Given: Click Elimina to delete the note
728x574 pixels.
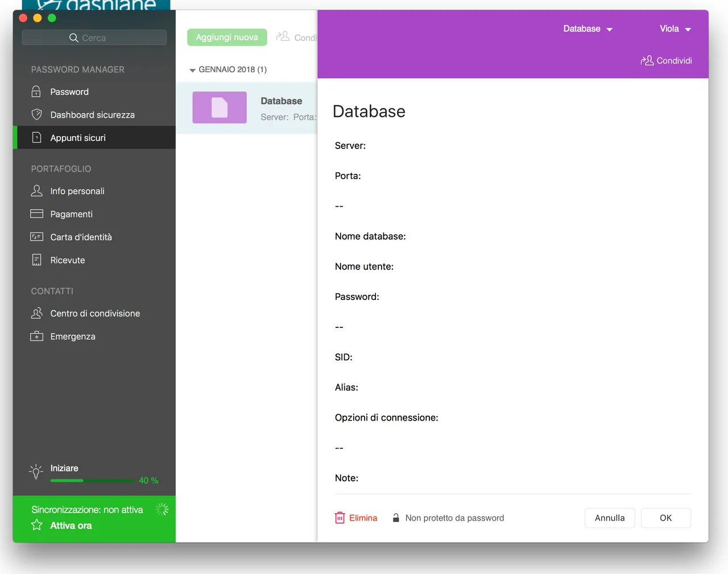Looking at the screenshot, I should tap(356, 518).
